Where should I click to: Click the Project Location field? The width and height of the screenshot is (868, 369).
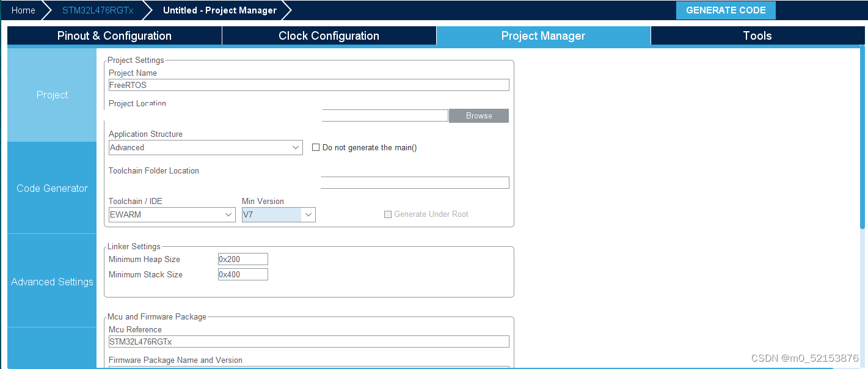coord(278,115)
